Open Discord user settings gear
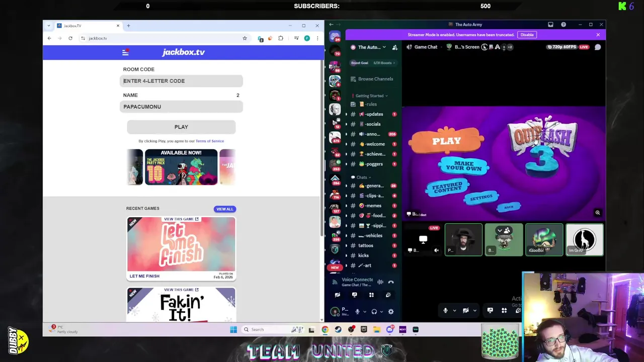Screen dimensions: 644x362 pyautogui.click(x=391, y=312)
